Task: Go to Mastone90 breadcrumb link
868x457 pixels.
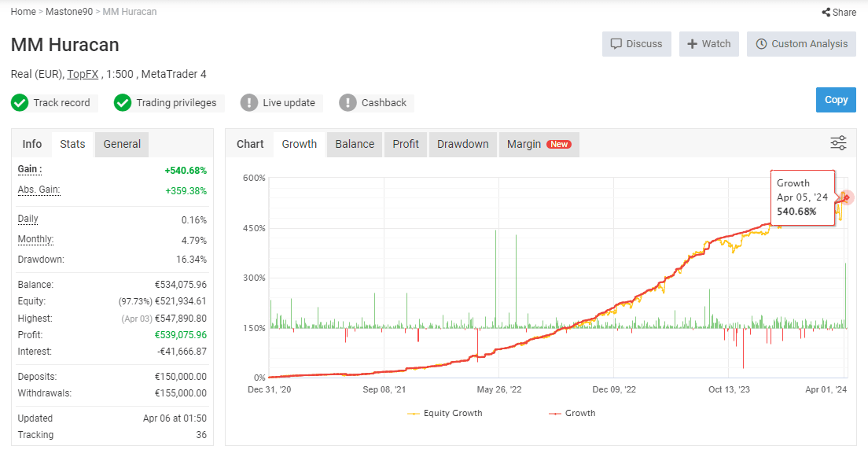Action: tap(69, 12)
